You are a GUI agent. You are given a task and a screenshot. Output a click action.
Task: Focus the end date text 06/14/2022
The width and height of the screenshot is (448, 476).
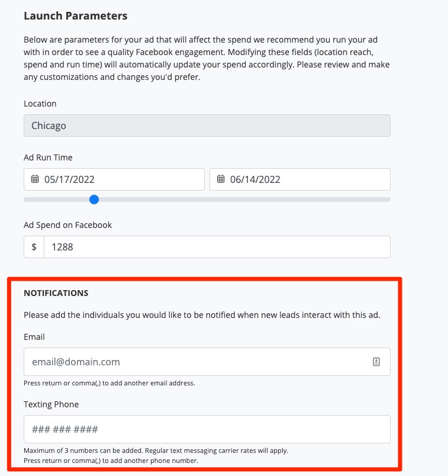coord(255,179)
